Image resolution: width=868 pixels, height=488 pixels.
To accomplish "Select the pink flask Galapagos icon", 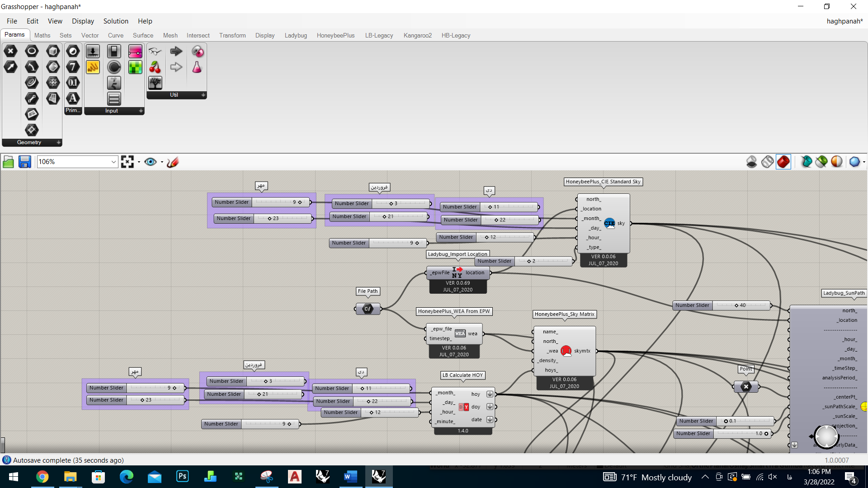I will (197, 67).
